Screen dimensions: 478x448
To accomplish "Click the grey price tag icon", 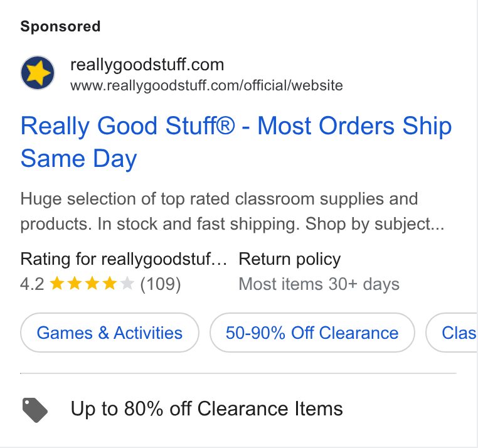I will 35,410.
